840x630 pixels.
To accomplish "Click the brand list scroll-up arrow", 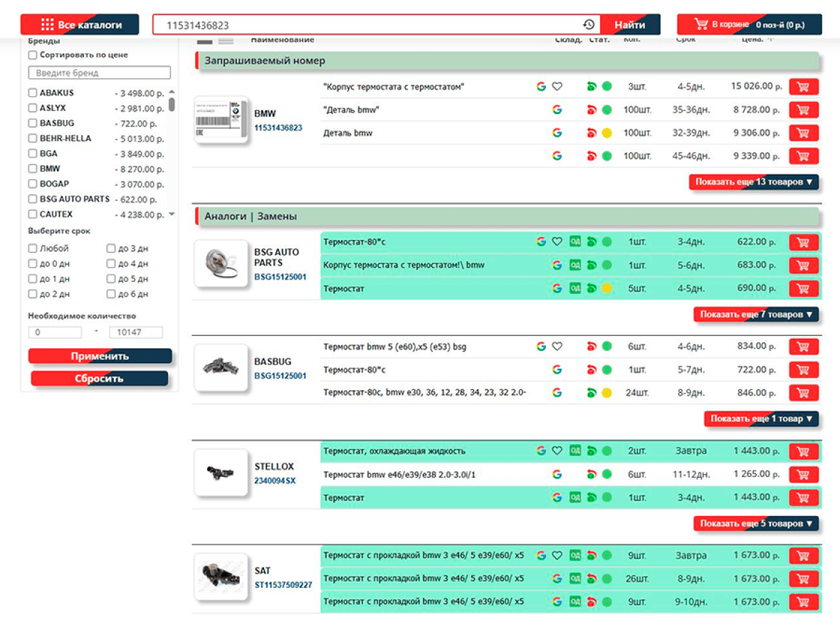I will [x=172, y=92].
